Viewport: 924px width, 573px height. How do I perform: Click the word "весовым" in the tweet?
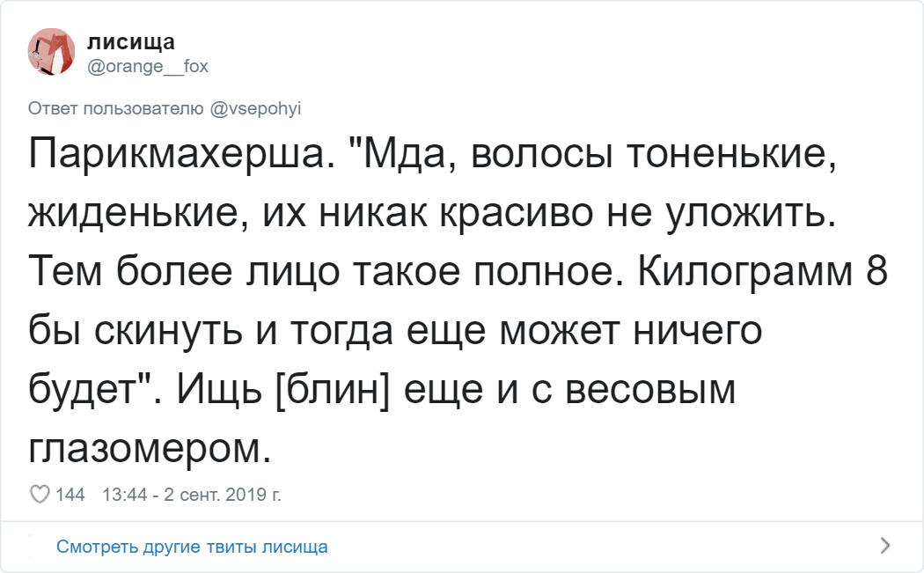(x=650, y=390)
